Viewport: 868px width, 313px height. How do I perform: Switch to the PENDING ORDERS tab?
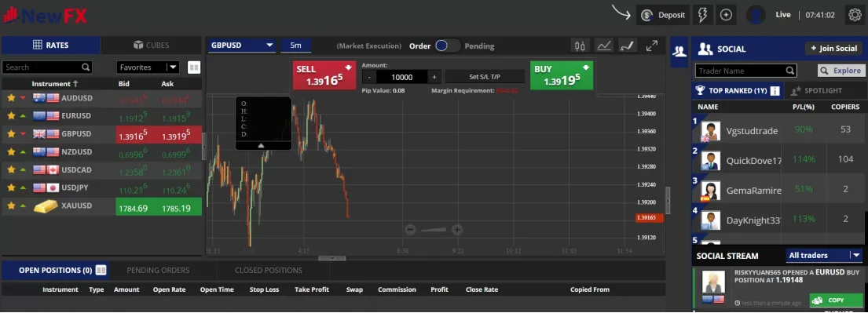click(158, 271)
